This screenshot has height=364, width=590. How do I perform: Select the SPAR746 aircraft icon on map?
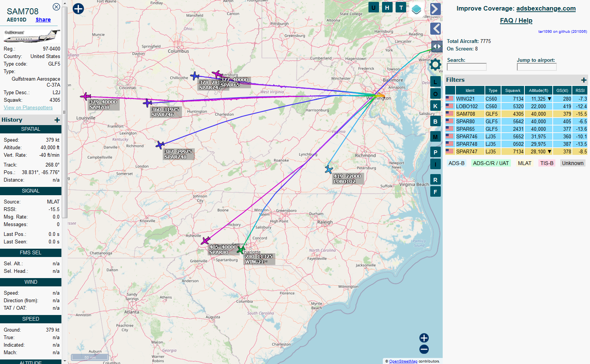148,102
